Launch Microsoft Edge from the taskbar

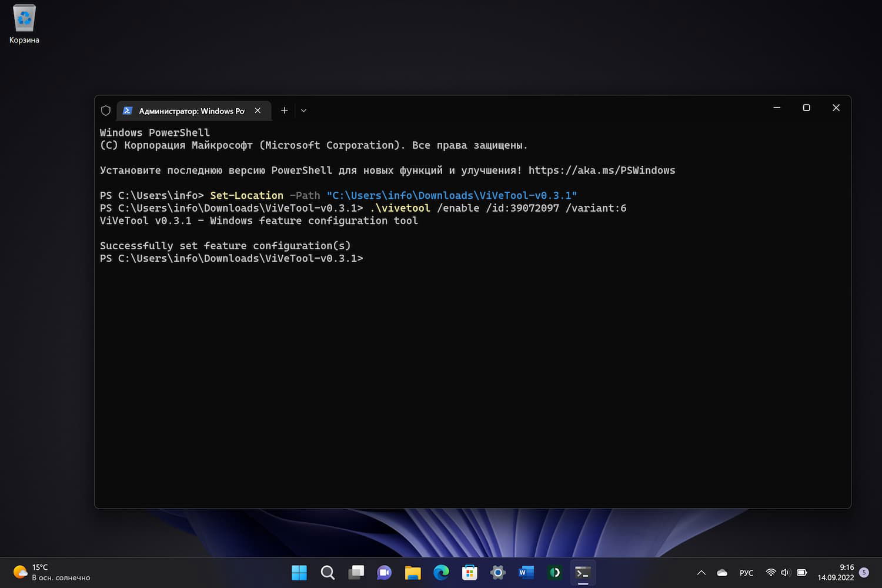point(441,573)
